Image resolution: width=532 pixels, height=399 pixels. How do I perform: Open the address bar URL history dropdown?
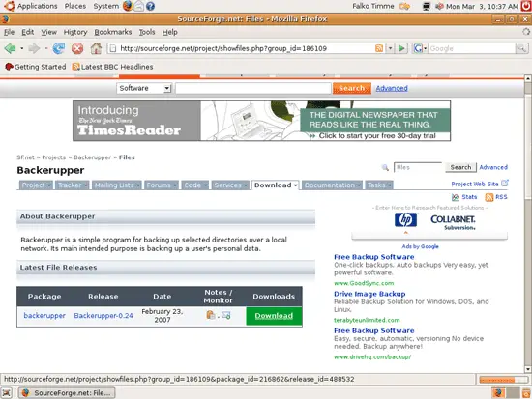[x=390, y=48]
